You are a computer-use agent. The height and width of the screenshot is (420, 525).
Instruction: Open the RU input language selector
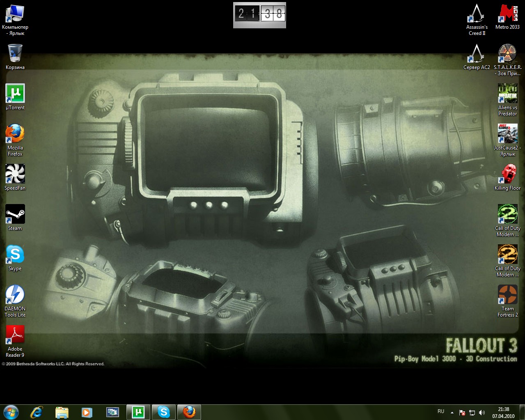pyautogui.click(x=441, y=411)
